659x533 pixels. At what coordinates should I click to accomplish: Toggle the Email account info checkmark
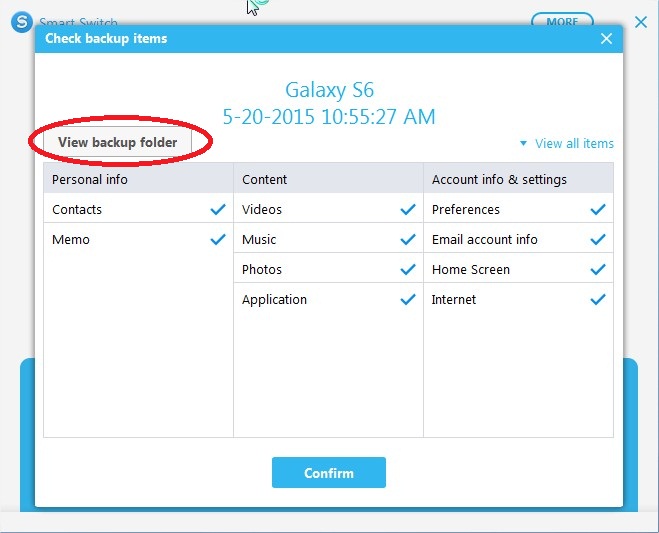tap(598, 240)
